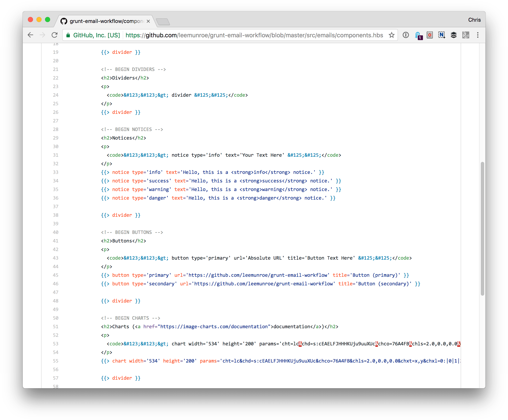The image size is (508, 420).
Task: Click the blue N extension icon
Action: [x=442, y=35]
